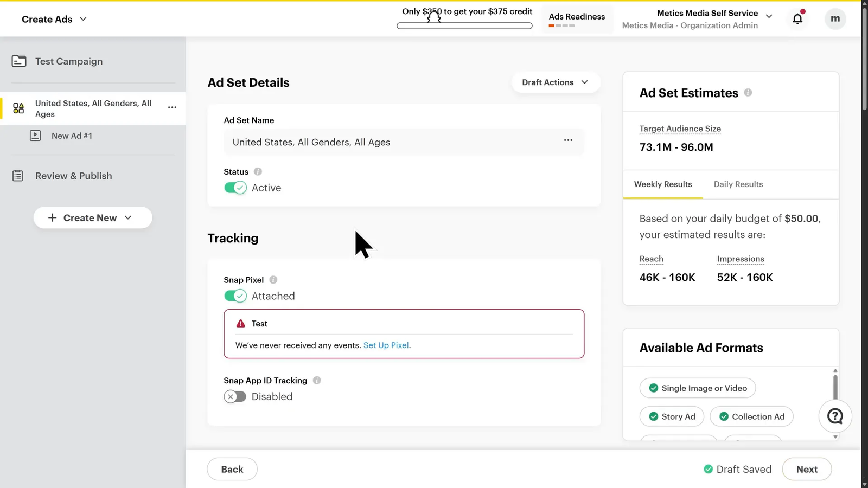Open the ad set three-dot menu in sidebar
The width and height of the screenshot is (868, 488).
(172, 107)
